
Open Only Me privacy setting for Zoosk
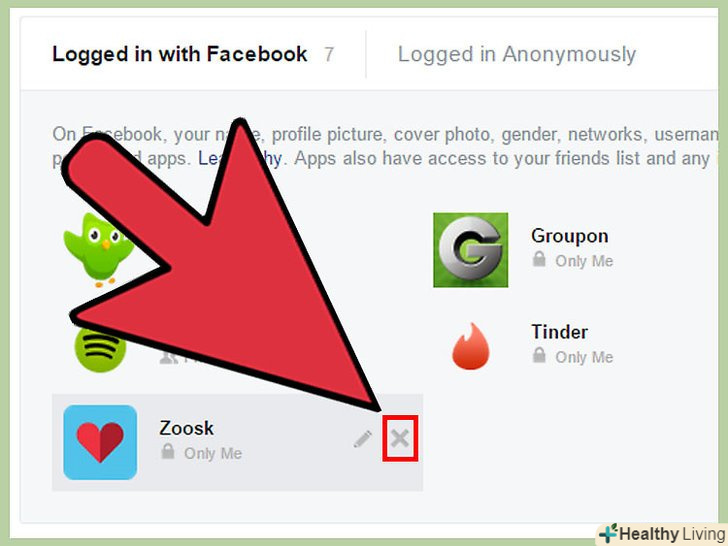coord(213,453)
